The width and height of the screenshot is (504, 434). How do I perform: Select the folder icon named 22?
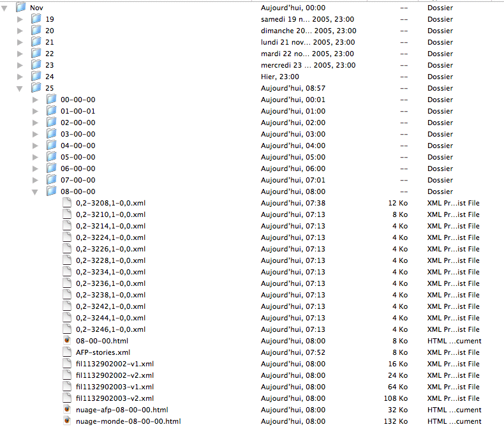pos(36,53)
